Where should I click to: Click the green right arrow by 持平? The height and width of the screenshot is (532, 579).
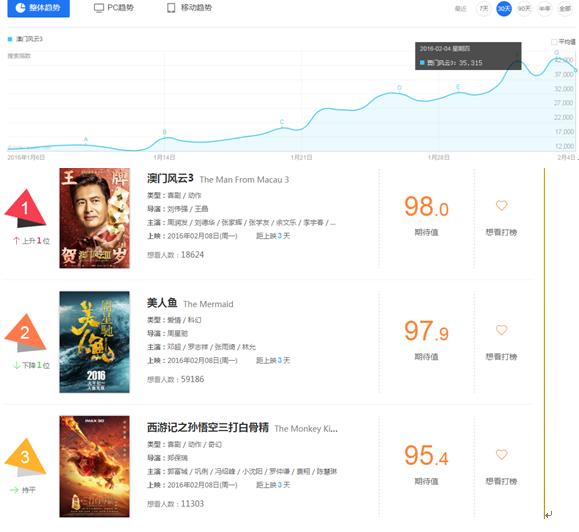pos(14,490)
